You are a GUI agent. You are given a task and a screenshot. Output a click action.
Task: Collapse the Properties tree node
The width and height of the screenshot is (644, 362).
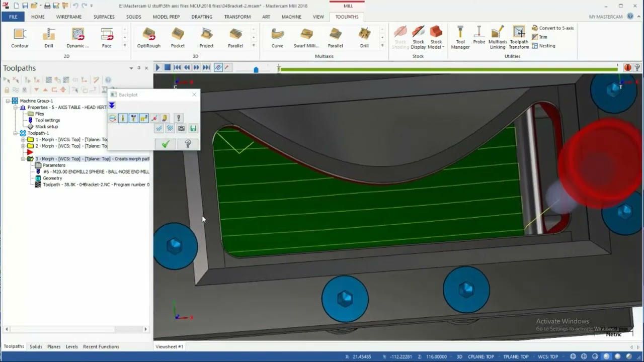point(16,107)
